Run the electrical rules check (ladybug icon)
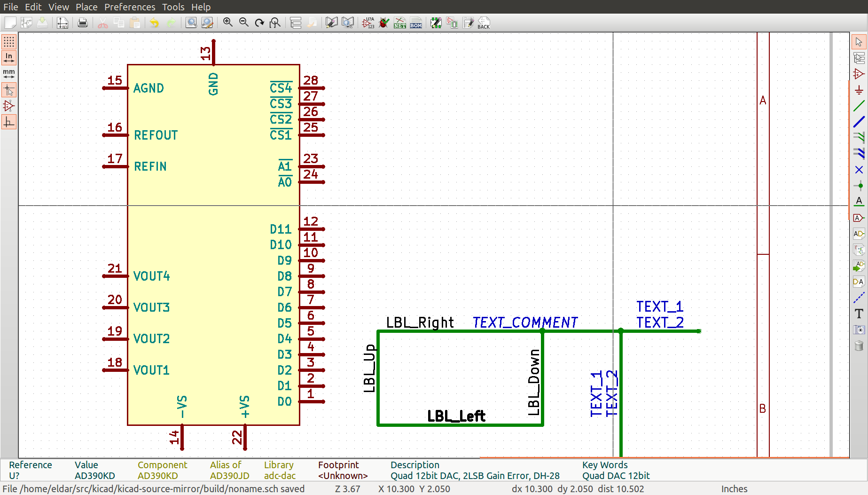Screen dimensions: 868x495 pos(384,23)
